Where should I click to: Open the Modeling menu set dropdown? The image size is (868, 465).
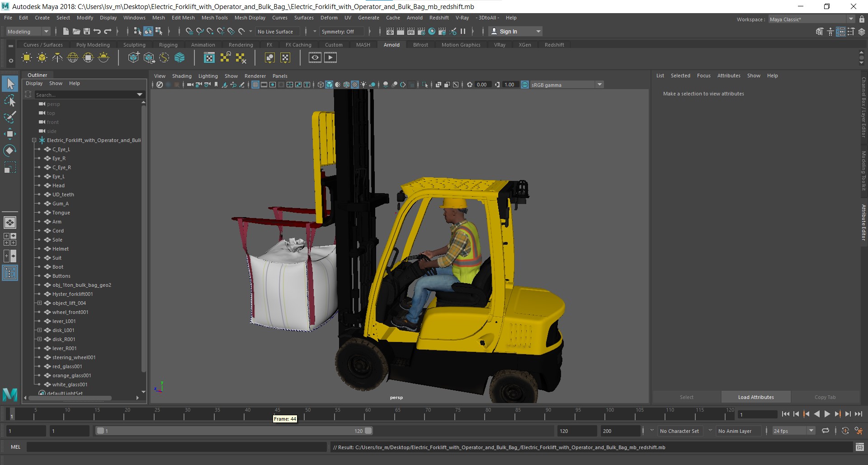28,31
